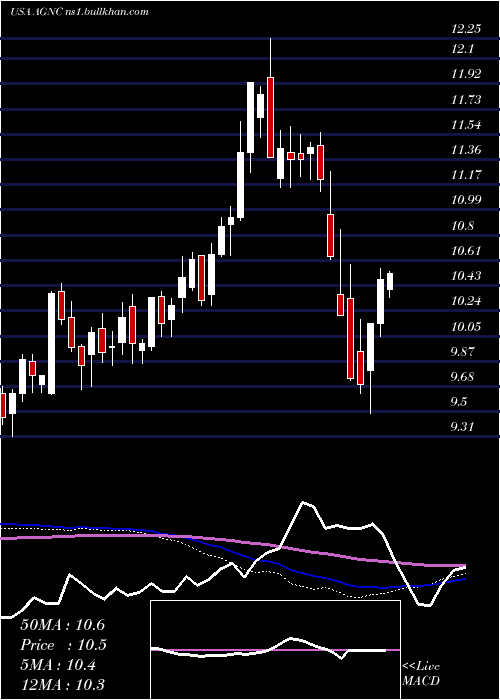Click the 11.17 price axis label
The width and height of the screenshot is (500, 700).
(466, 175)
